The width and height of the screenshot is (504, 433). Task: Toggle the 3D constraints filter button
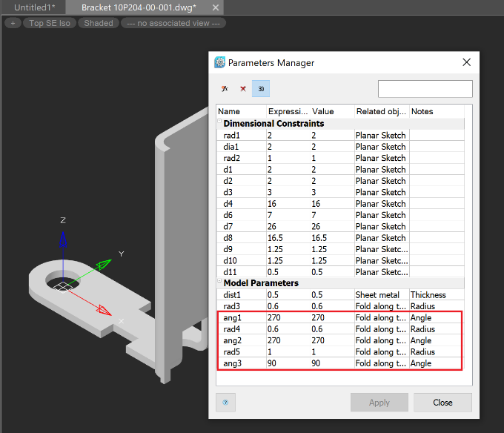pyautogui.click(x=261, y=89)
